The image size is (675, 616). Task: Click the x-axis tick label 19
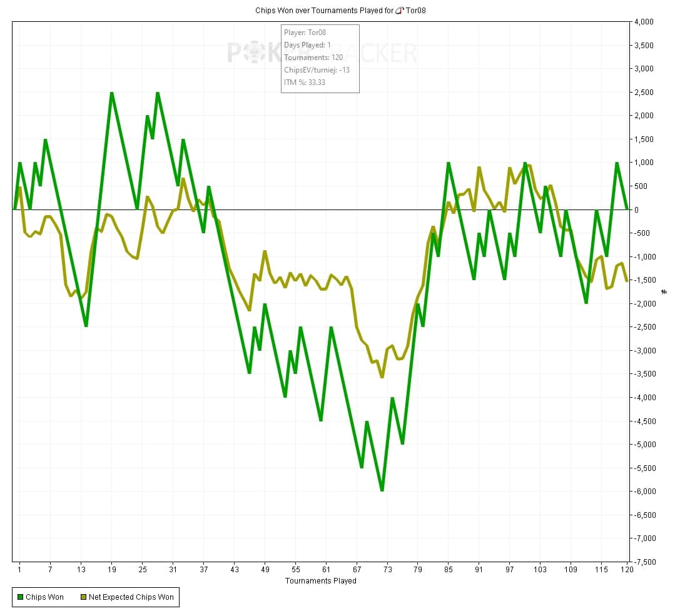coord(112,570)
